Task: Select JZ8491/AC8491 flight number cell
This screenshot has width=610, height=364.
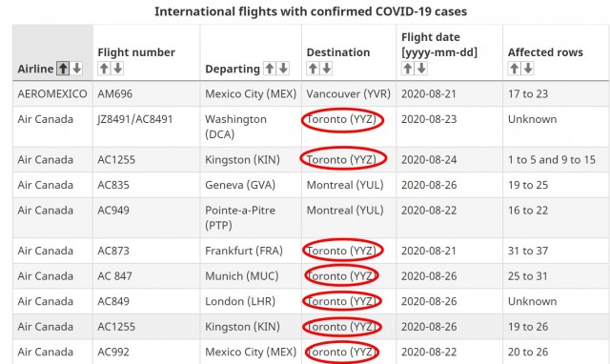Action: point(146,127)
